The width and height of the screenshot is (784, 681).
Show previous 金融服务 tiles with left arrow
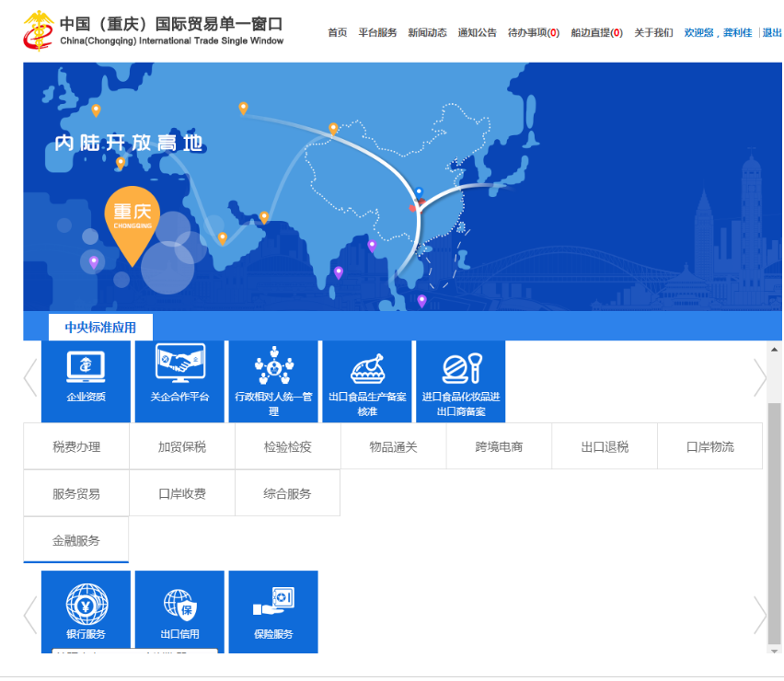point(30,615)
